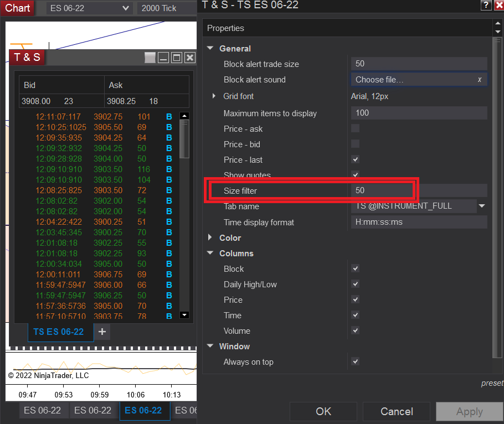Click the Bid column header
The width and height of the screenshot is (504, 424).
tap(61, 85)
